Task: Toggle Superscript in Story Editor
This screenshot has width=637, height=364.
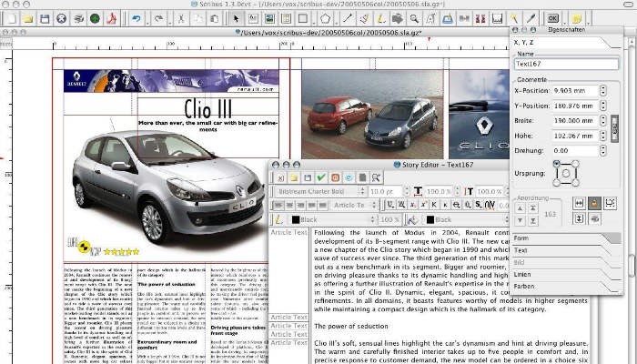Action: click(423, 205)
